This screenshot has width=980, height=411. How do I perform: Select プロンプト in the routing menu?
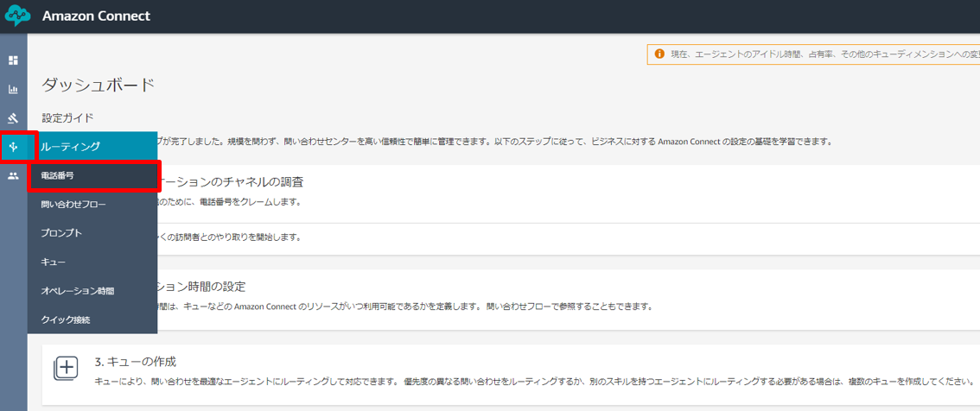point(92,233)
